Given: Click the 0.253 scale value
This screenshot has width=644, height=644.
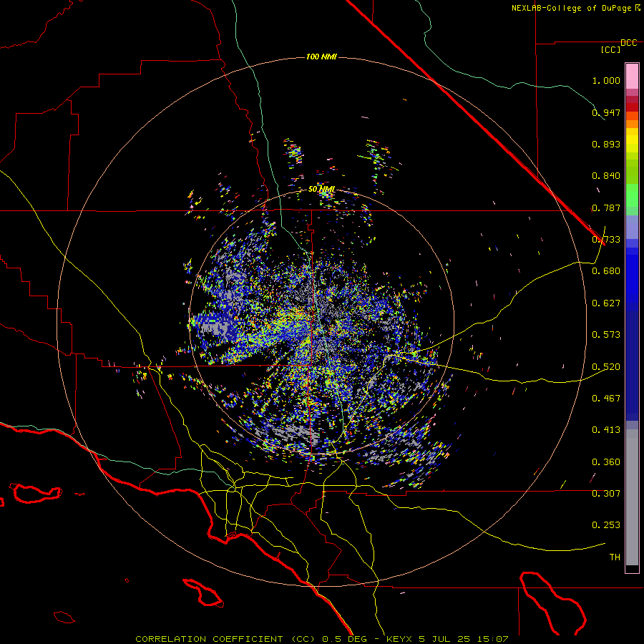Looking at the screenshot, I should pos(606,525).
